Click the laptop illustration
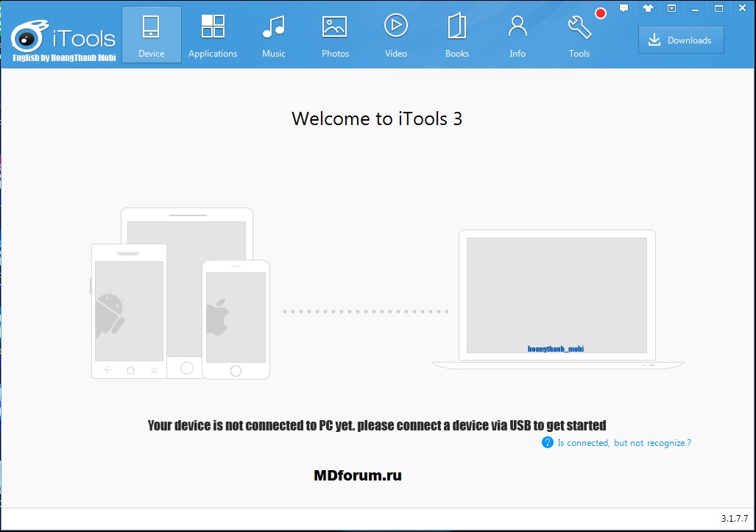 pyautogui.click(x=557, y=298)
